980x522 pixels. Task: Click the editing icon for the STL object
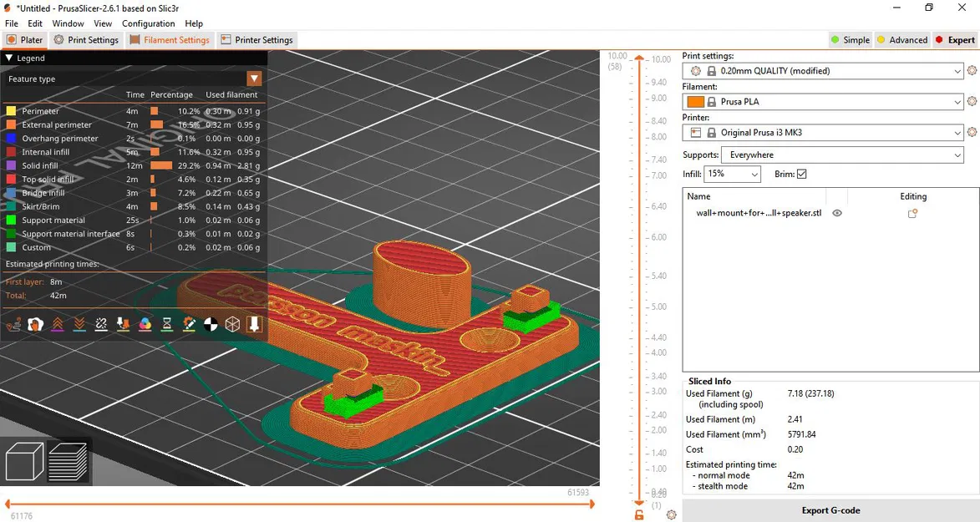[912, 213]
